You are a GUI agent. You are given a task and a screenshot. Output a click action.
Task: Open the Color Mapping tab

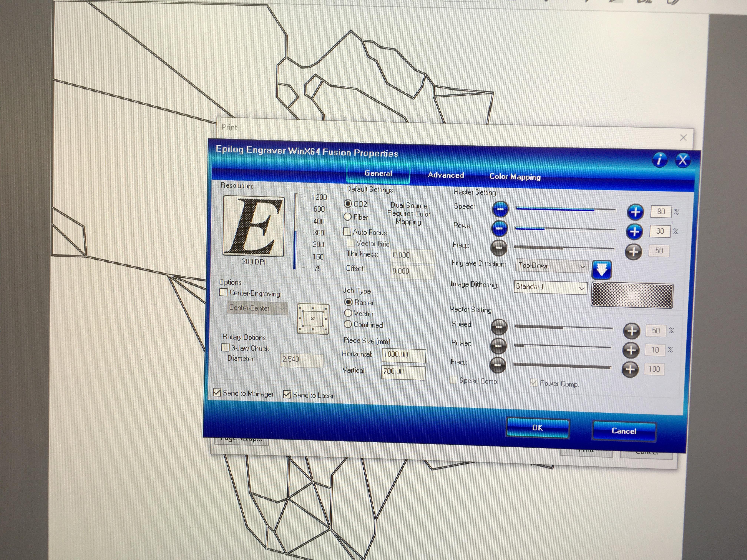(515, 176)
